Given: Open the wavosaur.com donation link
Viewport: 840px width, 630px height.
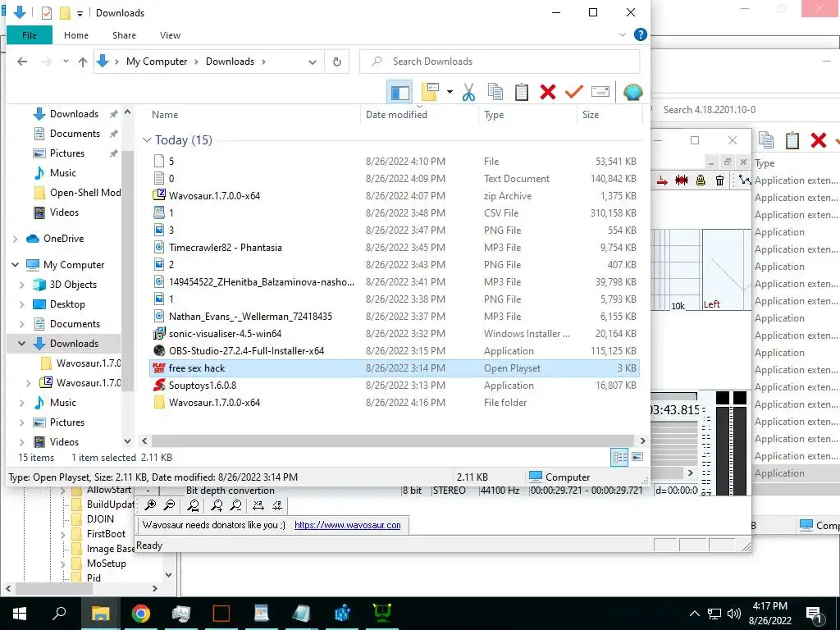Looking at the screenshot, I should (348, 525).
